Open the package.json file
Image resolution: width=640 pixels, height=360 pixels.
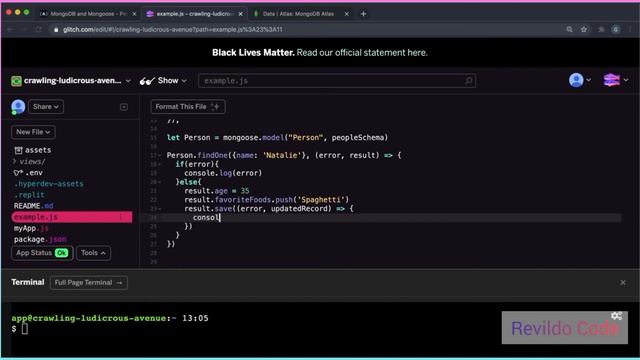[x=40, y=239]
